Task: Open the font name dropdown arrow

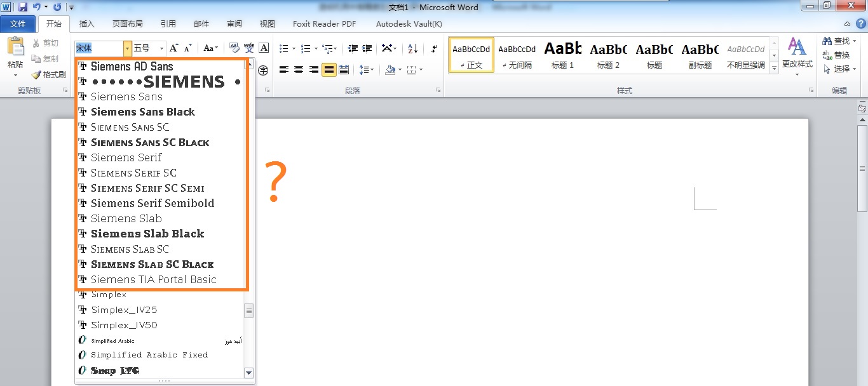Action: 128,48
